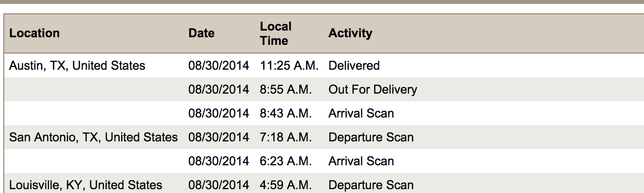The image size is (644, 193).
Task: Click the Local Time column header
Action: point(276,33)
